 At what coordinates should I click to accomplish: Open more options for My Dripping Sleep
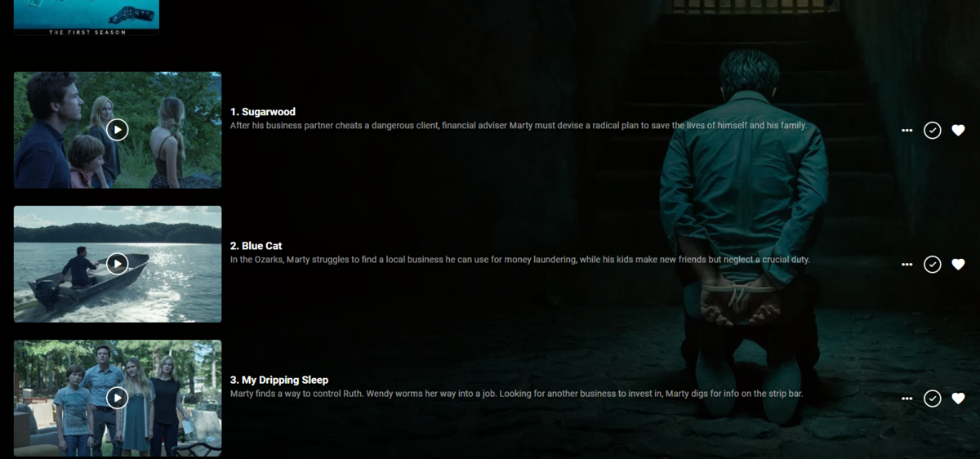906,399
